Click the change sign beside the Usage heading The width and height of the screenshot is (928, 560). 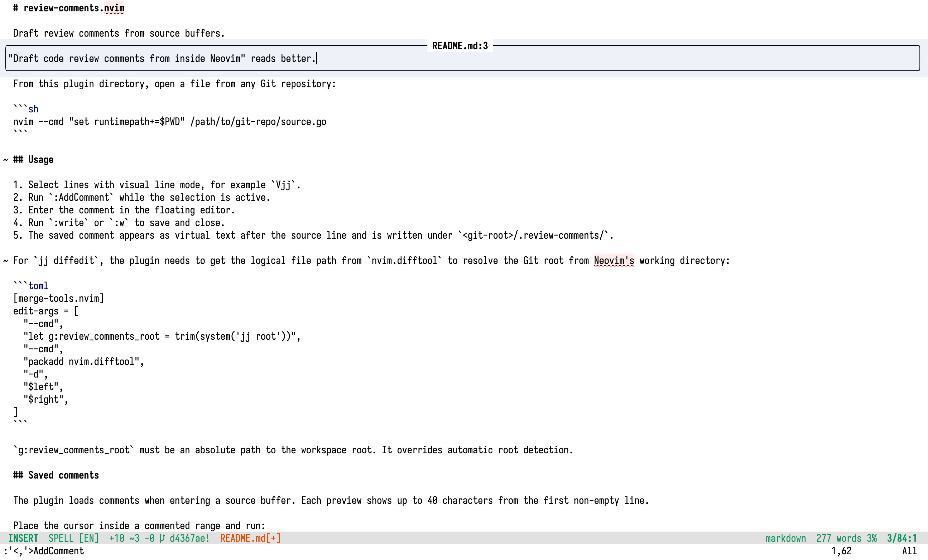click(6, 160)
